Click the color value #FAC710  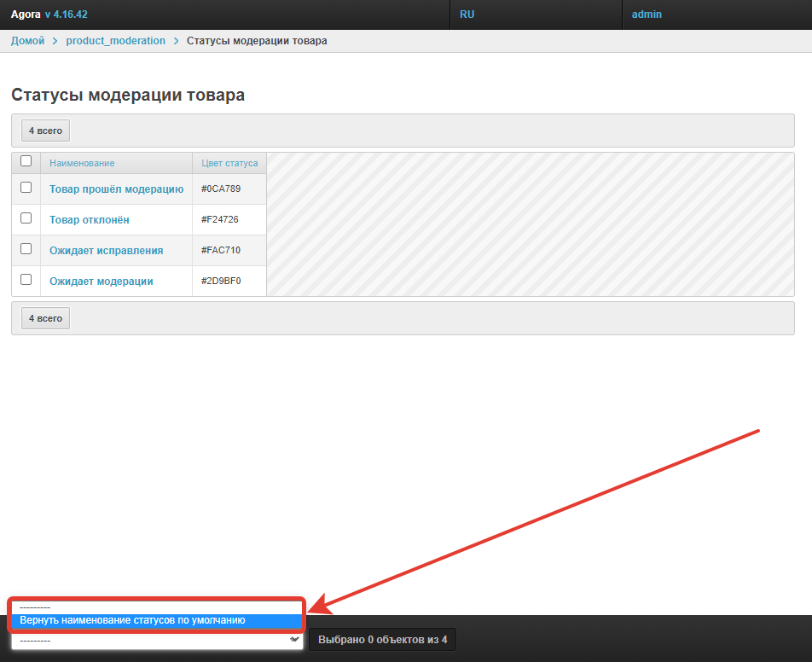(221, 250)
